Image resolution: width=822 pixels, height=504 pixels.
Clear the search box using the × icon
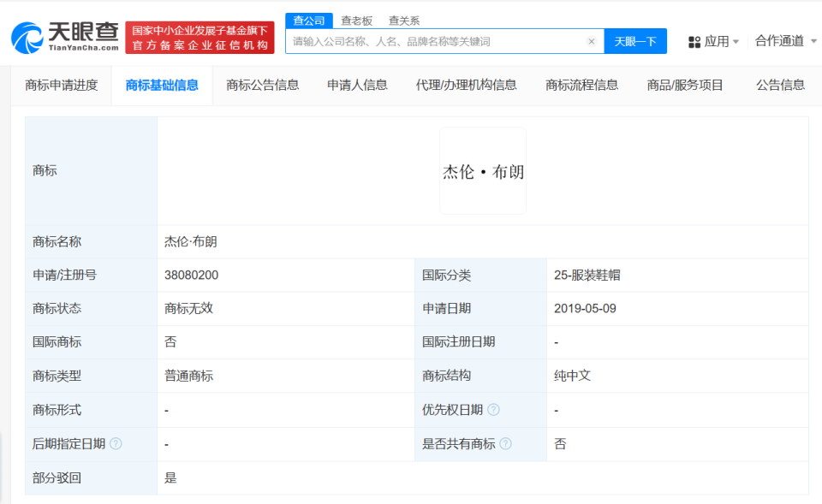[x=592, y=40]
